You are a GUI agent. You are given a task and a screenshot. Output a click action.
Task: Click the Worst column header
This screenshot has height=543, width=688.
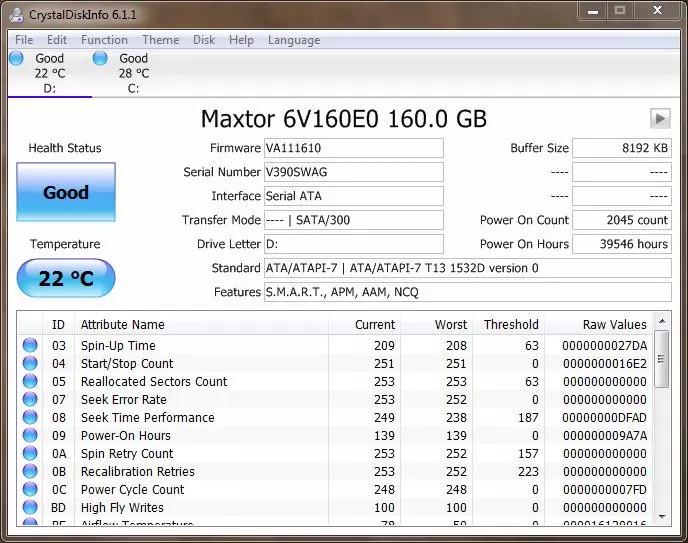coord(436,325)
